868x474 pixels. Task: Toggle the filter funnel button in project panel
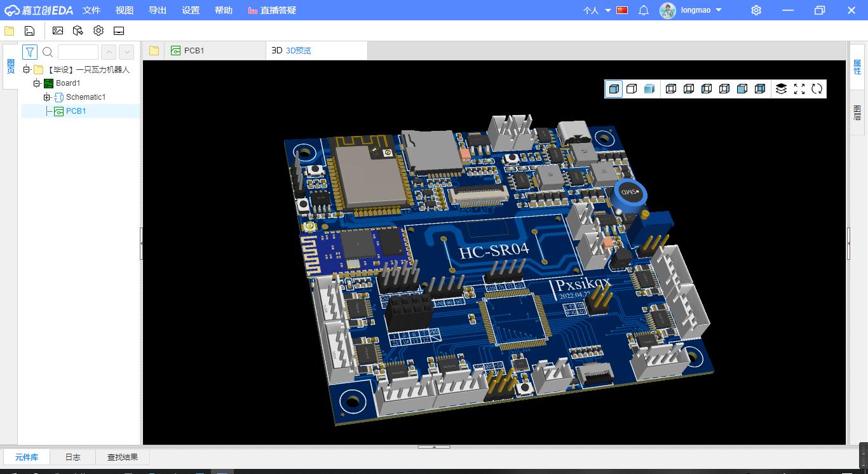pyautogui.click(x=30, y=52)
